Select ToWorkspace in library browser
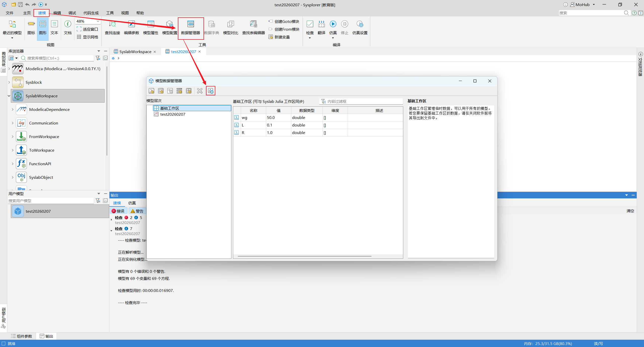Image resolution: width=644 pixels, height=347 pixels. click(42, 150)
